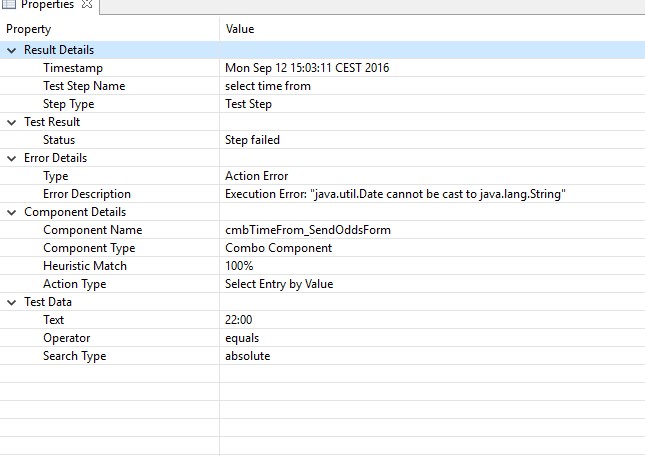
Task: Collapse the Result Details section
Action: coord(12,50)
